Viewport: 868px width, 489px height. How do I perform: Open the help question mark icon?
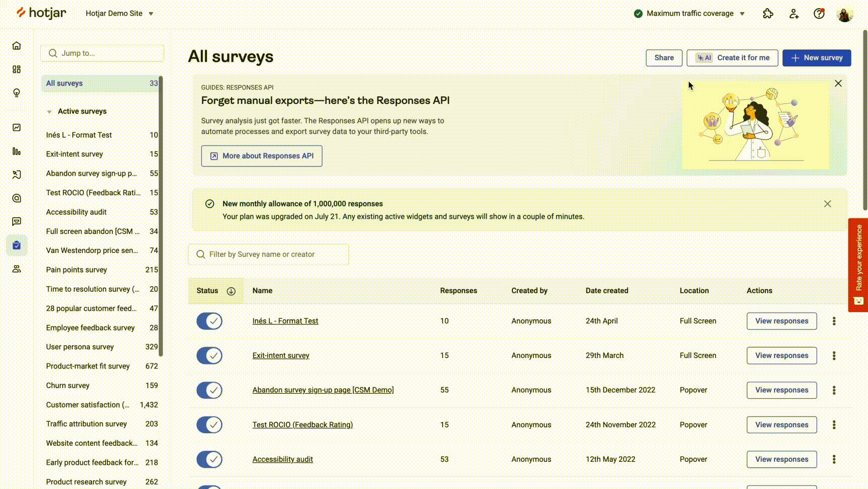click(819, 14)
